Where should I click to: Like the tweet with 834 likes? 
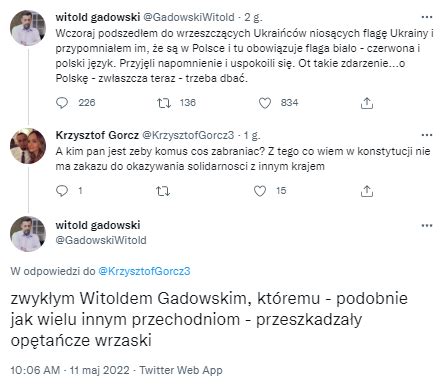click(265, 103)
